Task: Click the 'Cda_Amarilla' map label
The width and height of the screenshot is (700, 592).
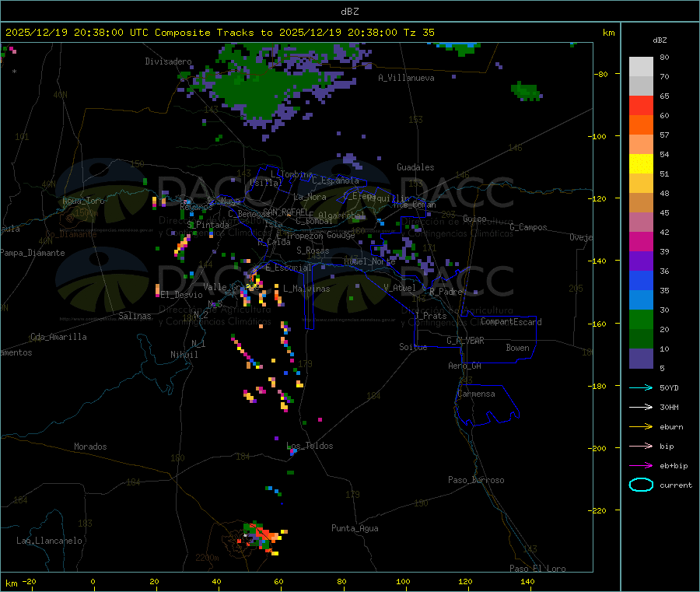Action: [x=58, y=337]
